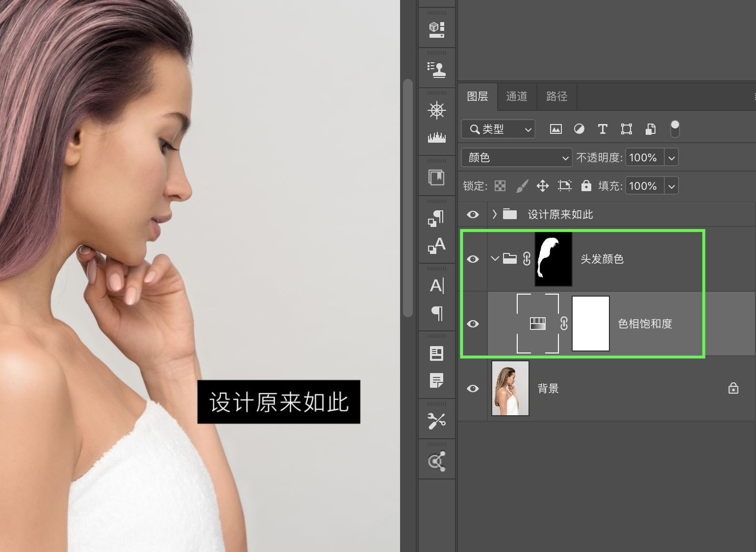Switch to the 路径 tab
The height and width of the screenshot is (552, 756).
click(x=556, y=97)
